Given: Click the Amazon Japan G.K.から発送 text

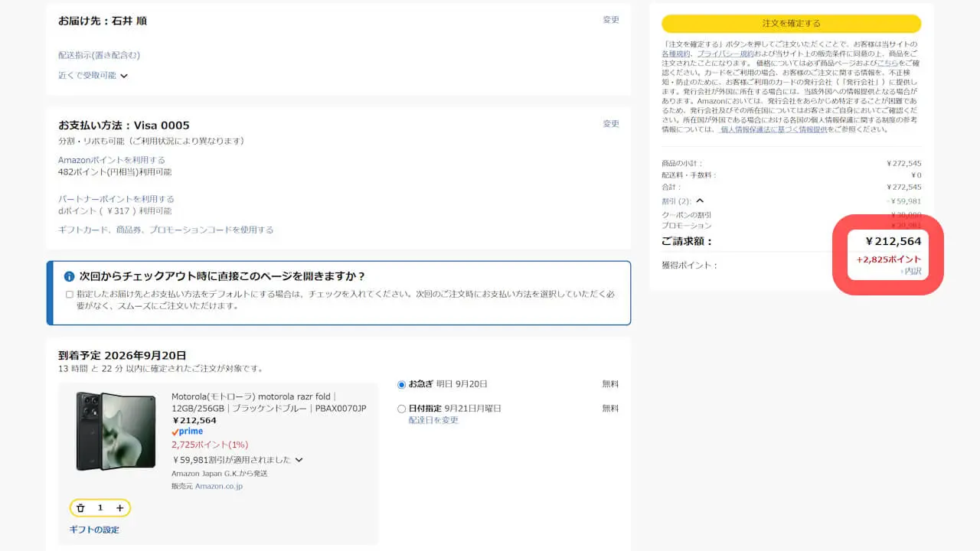Looking at the screenshot, I should [220, 474].
